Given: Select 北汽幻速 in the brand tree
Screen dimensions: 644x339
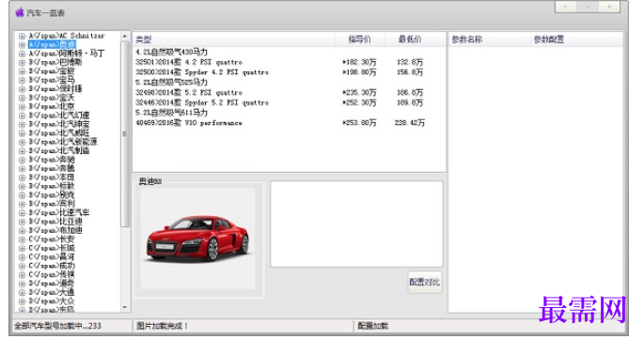Looking at the screenshot, I should point(59,116).
